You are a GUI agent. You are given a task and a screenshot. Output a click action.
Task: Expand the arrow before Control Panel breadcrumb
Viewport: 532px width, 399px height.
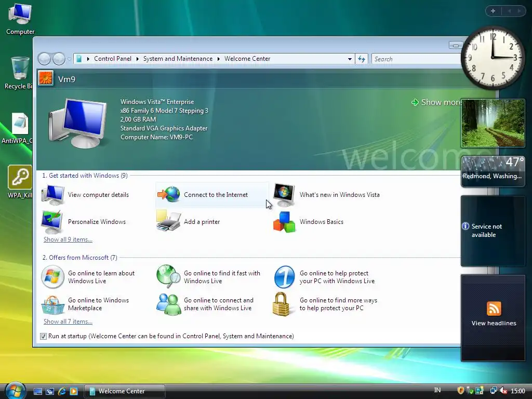click(x=88, y=59)
